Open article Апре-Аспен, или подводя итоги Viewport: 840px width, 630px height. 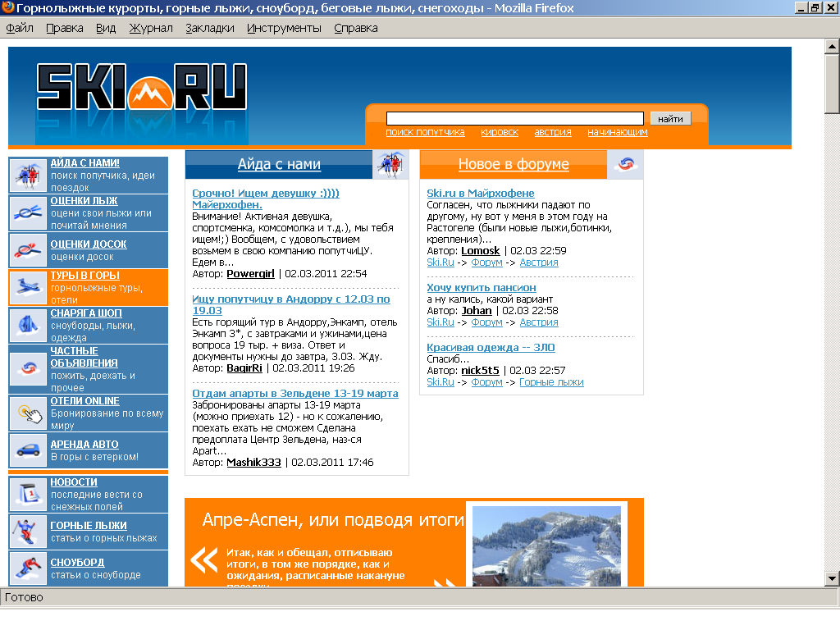point(333,519)
